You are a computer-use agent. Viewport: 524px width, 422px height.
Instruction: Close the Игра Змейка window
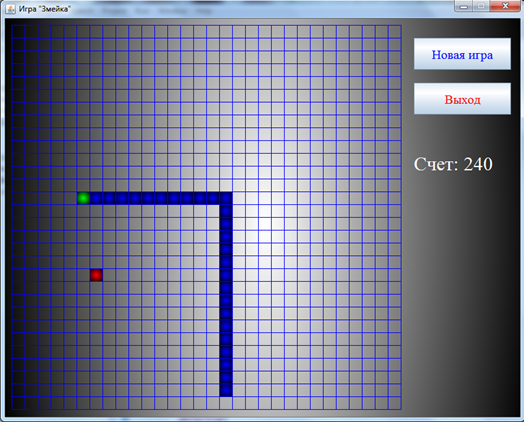pyautogui.click(x=505, y=6)
